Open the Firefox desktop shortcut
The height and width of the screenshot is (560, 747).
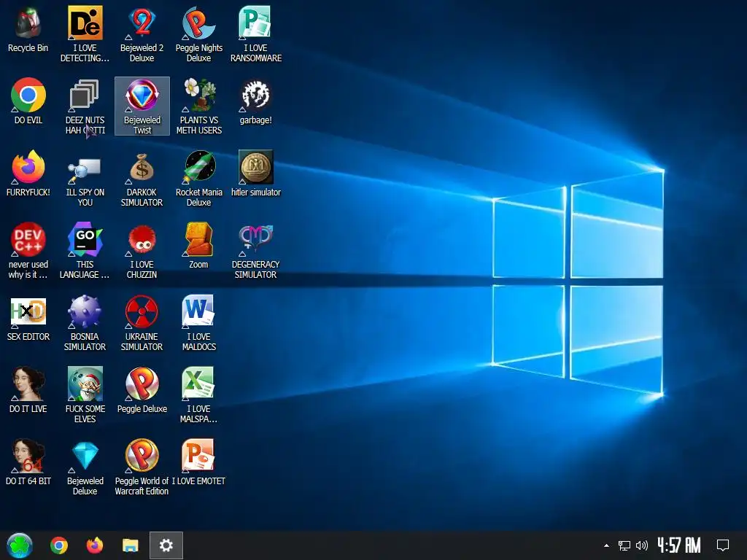pos(28,174)
